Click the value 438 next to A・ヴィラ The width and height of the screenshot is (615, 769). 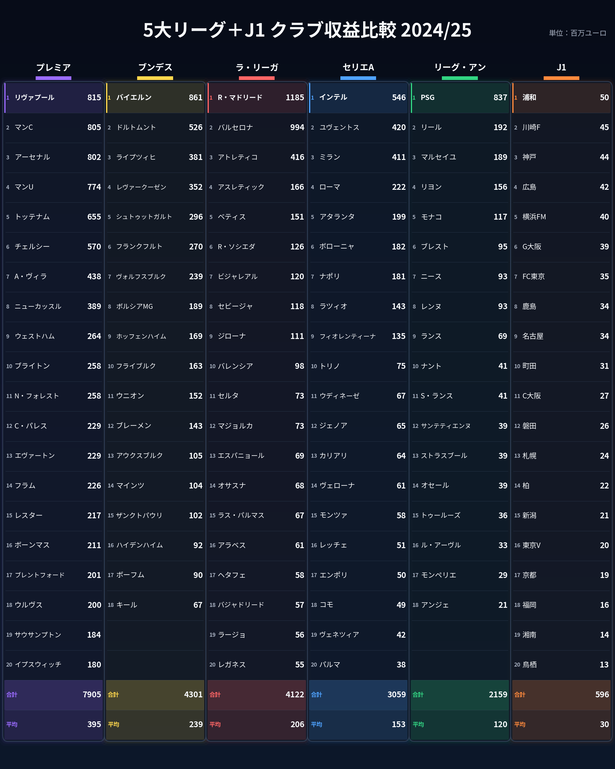[x=94, y=277]
